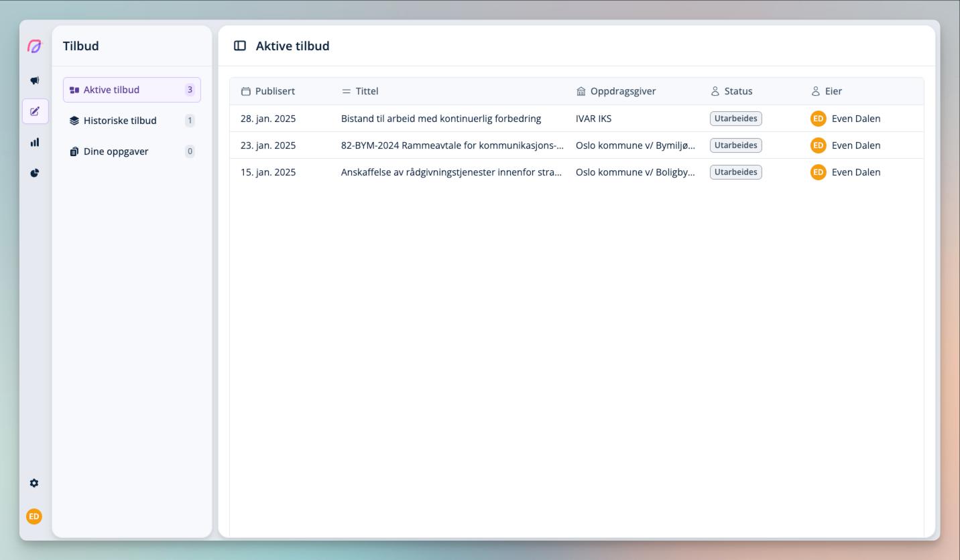This screenshot has width=960, height=560.
Task: Open the pie chart analytics icon
Action: click(x=35, y=173)
